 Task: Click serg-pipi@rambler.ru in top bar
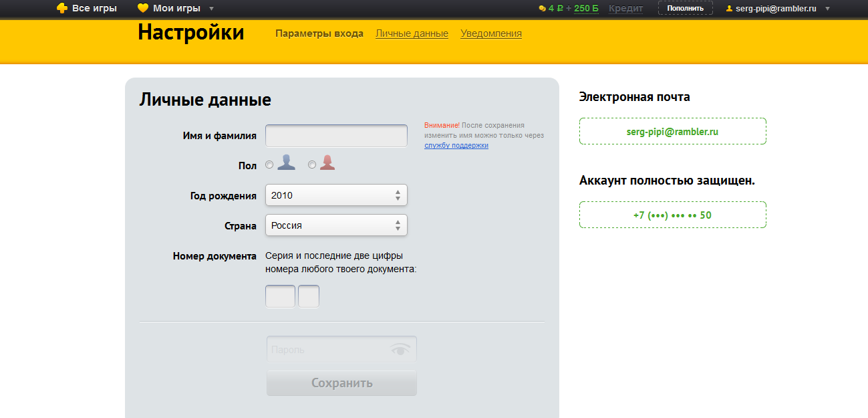point(776,9)
